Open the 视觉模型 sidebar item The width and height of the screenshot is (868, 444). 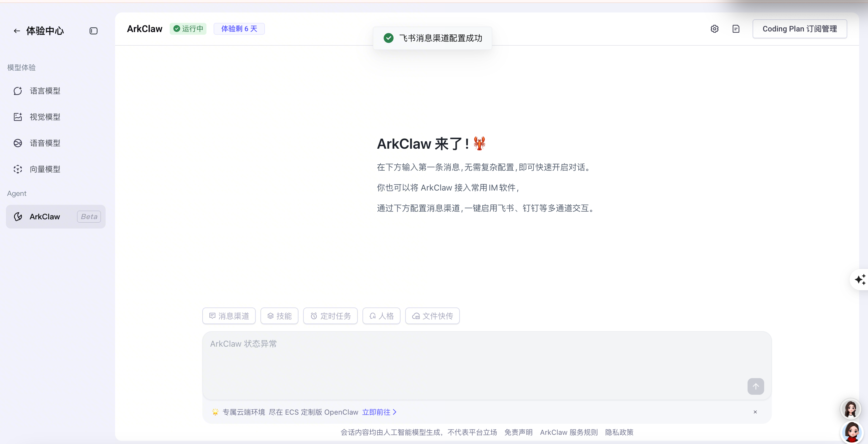(45, 117)
